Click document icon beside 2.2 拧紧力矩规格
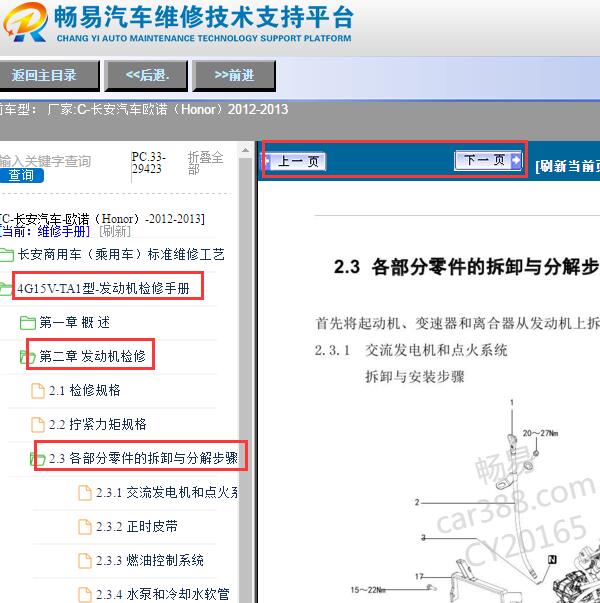The width and height of the screenshot is (600, 603). (x=38, y=425)
